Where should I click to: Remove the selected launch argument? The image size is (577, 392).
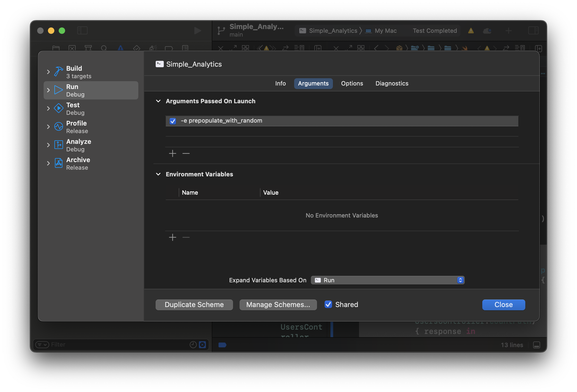(186, 154)
